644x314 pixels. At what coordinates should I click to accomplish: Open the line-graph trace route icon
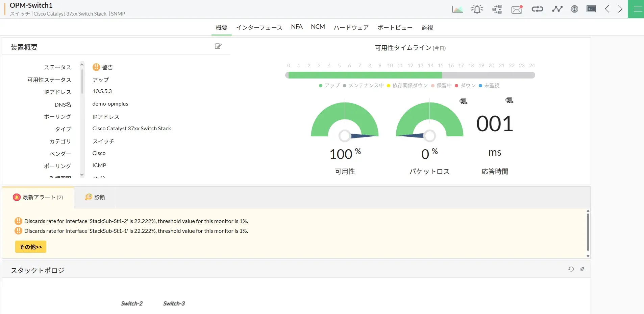[x=557, y=9]
